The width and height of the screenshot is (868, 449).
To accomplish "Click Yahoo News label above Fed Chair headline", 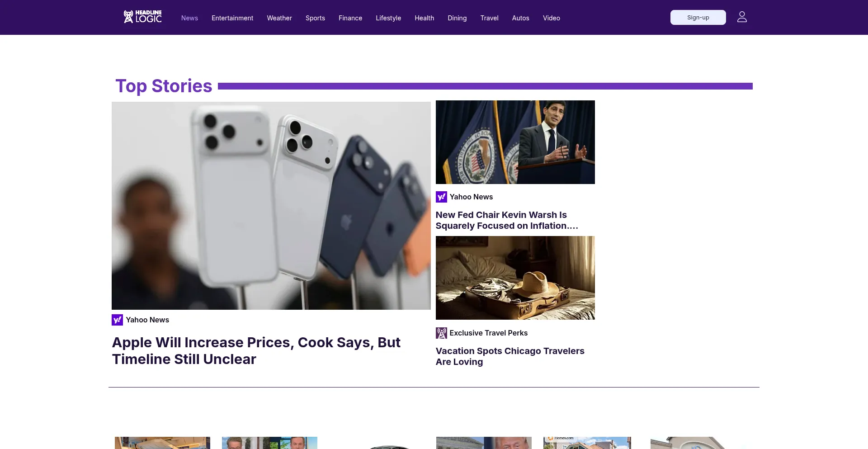I will pyautogui.click(x=471, y=197).
